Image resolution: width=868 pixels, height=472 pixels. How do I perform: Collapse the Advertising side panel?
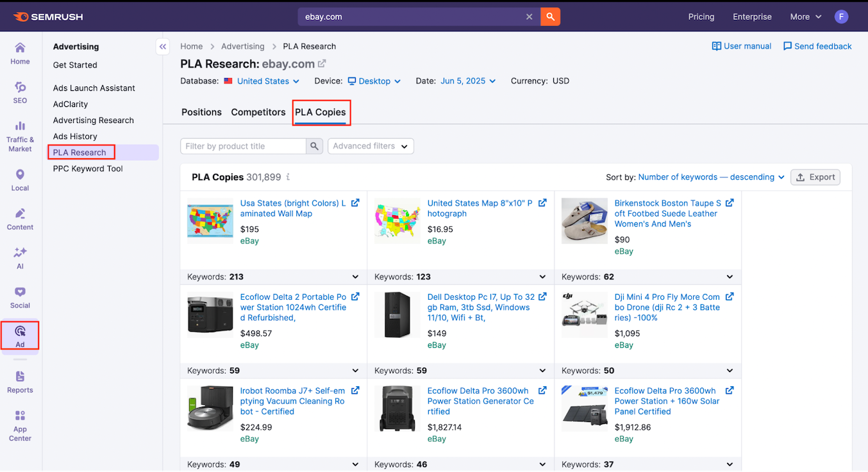point(163,46)
